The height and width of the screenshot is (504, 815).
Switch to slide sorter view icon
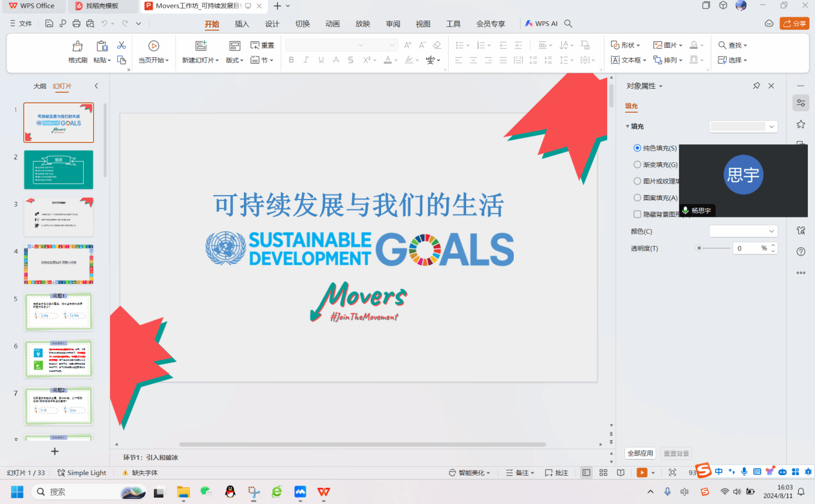tap(603, 472)
